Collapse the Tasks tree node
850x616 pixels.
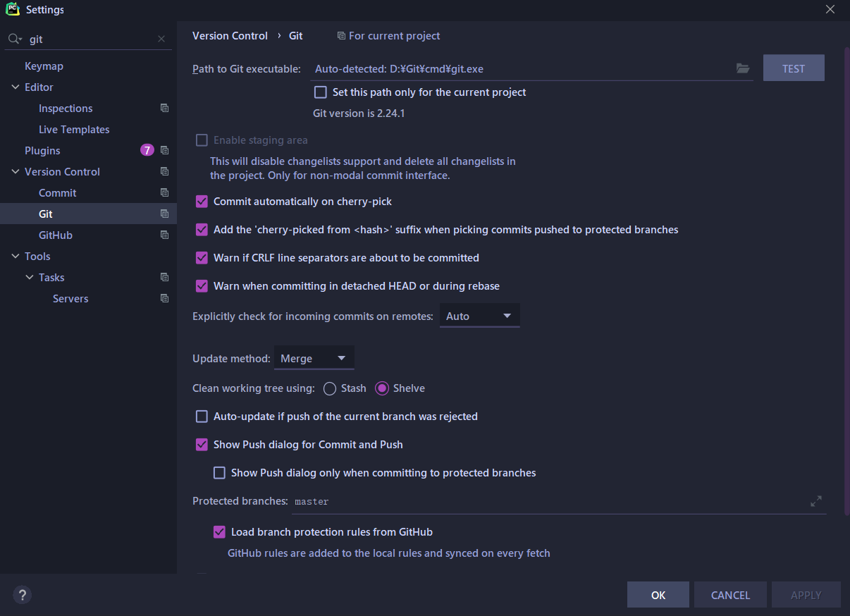pos(30,277)
